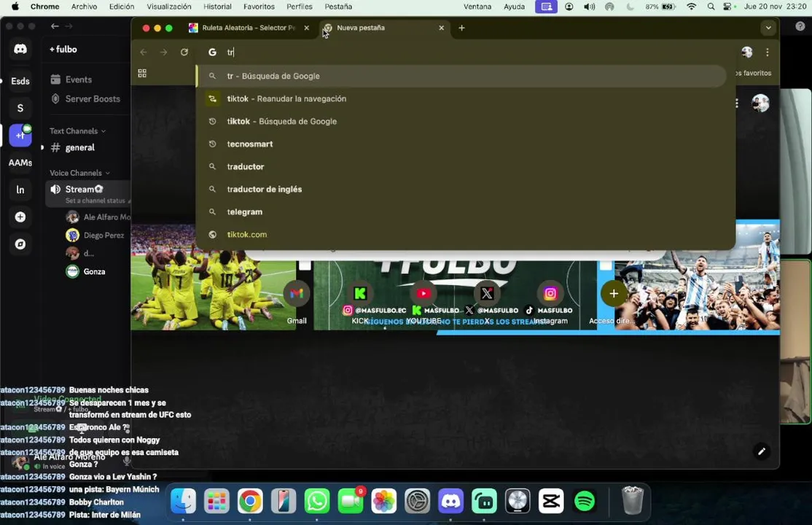Open Finder from the Dock
The image size is (812, 525).
tap(184, 501)
